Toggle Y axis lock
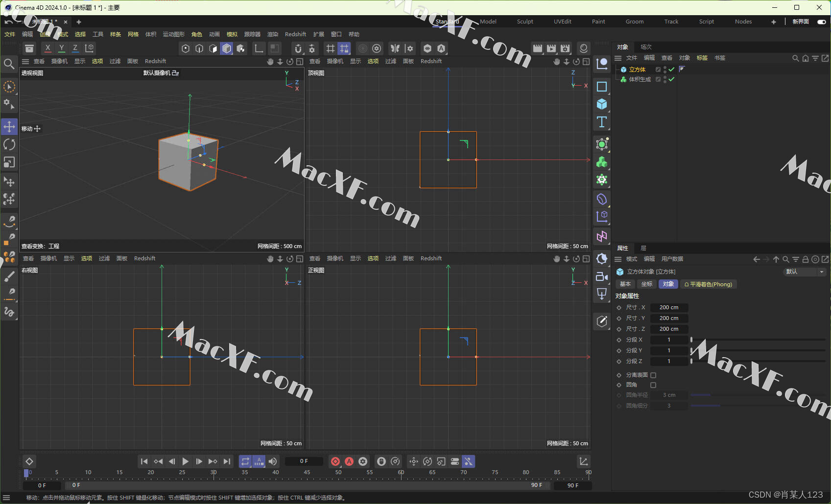831x504 pixels. (61, 48)
